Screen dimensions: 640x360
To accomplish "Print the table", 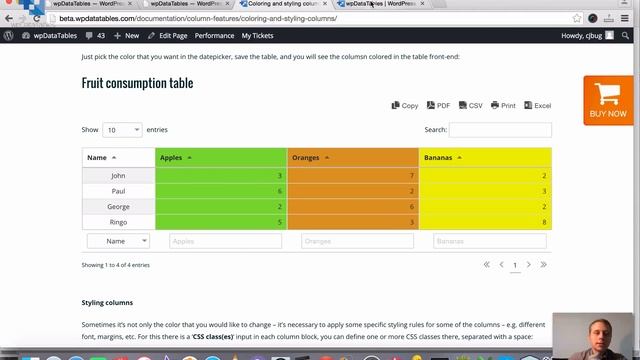I will tap(503, 105).
